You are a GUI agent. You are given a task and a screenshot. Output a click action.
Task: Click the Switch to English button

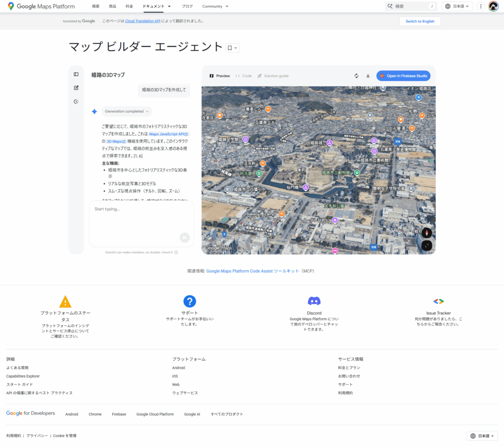pos(419,21)
